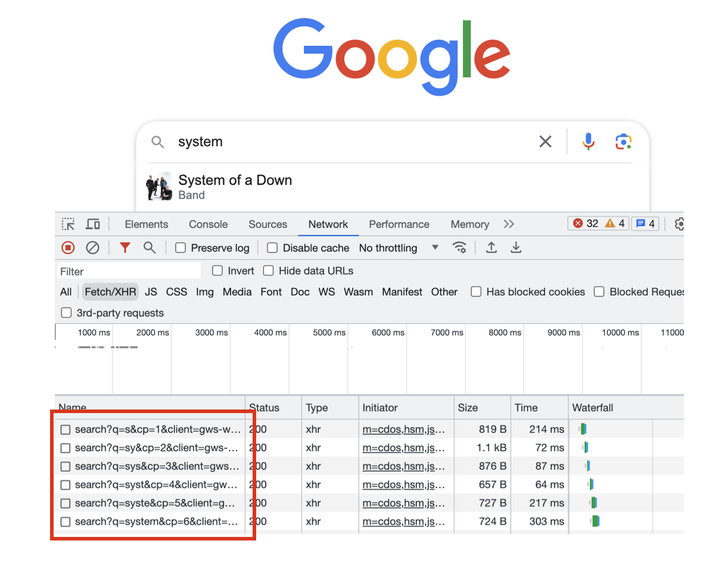Sort by the Waterfall column header
Image resolution: width=728 pixels, height=575 pixels.
626,408
